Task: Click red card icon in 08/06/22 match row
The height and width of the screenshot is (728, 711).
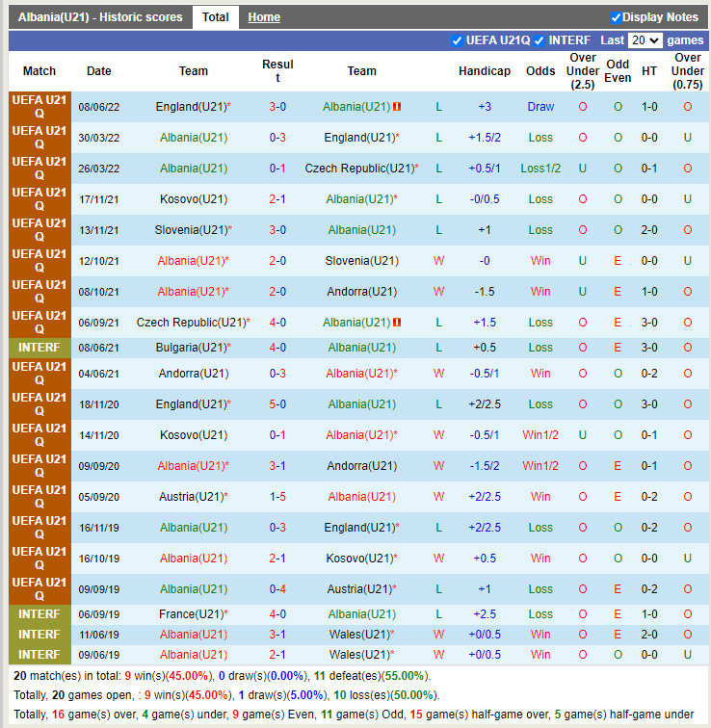Action: point(398,107)
